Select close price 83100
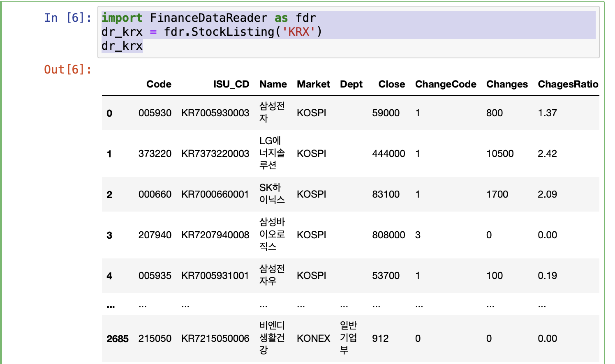The width and height of the screenshot is (615, 364). pyautogui.click(x=386, y=194)
